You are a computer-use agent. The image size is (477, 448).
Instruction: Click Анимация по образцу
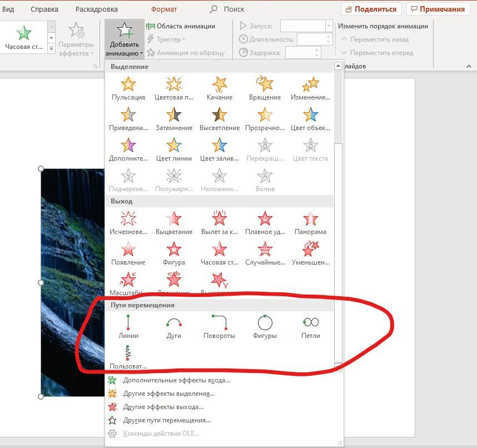point(186,53)
